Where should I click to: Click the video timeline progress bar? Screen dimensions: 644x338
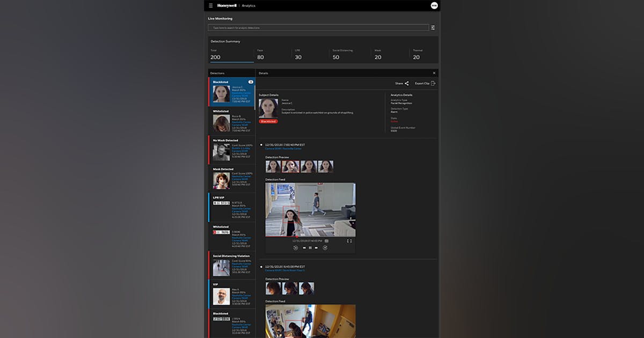pos(309,238)
